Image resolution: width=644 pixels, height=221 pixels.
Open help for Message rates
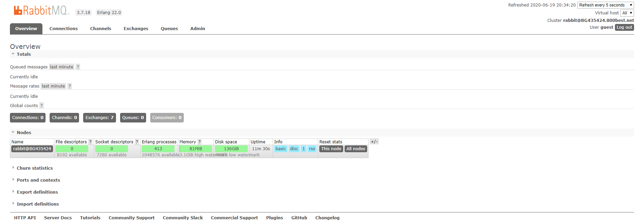69,86
